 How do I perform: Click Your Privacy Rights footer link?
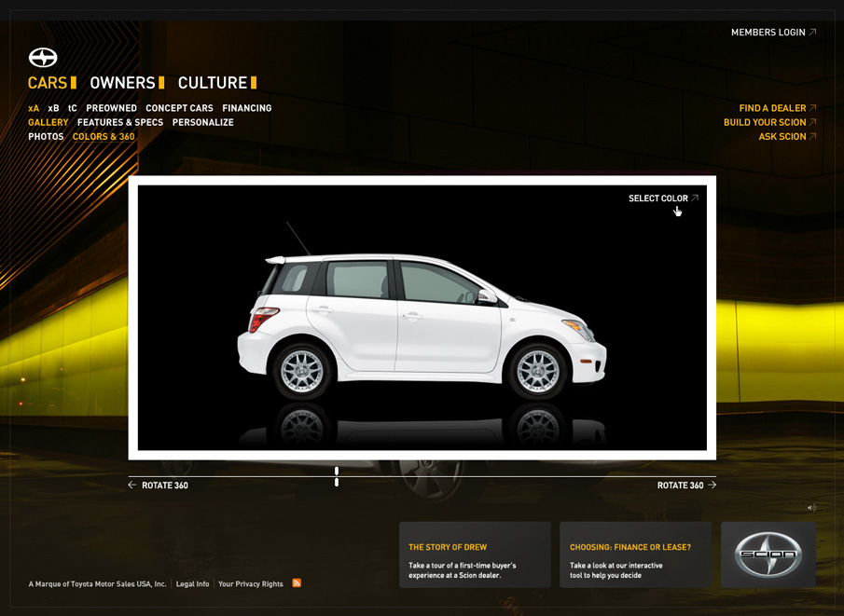tap(250, 583)
